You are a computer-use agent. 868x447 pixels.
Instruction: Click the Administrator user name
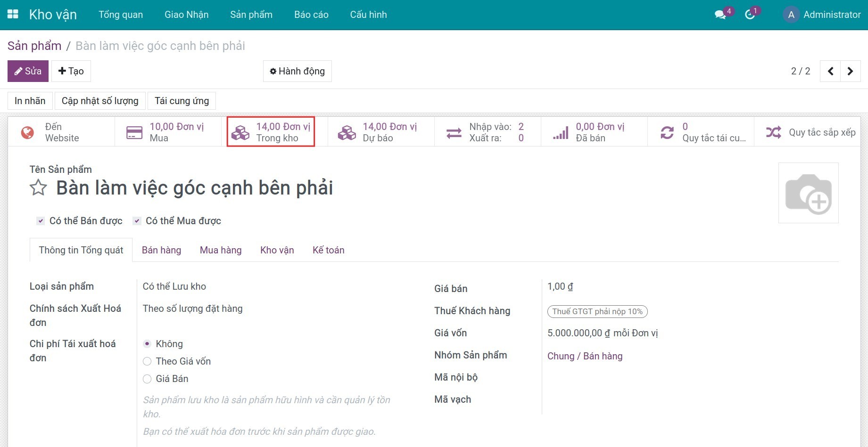(x=832, y=15)
